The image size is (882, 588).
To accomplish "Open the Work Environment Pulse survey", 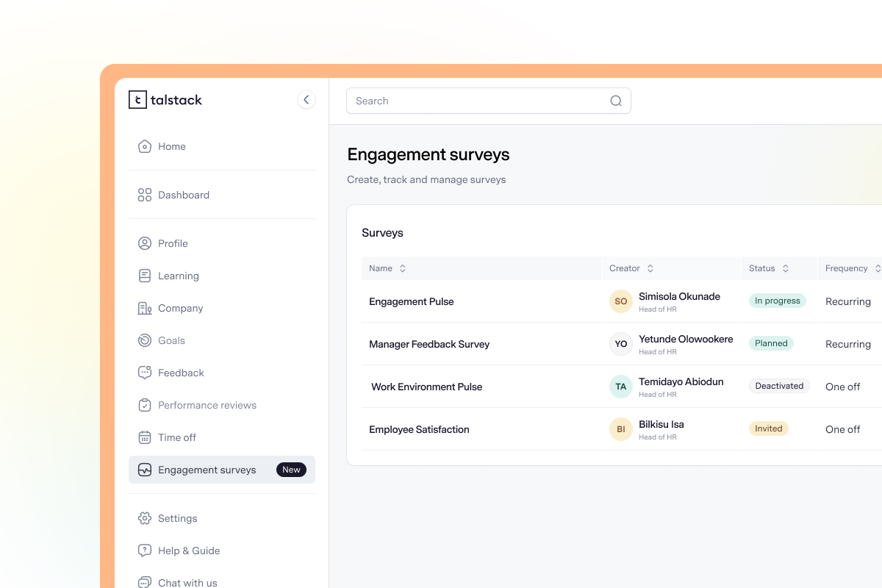I will pos(427,387).
